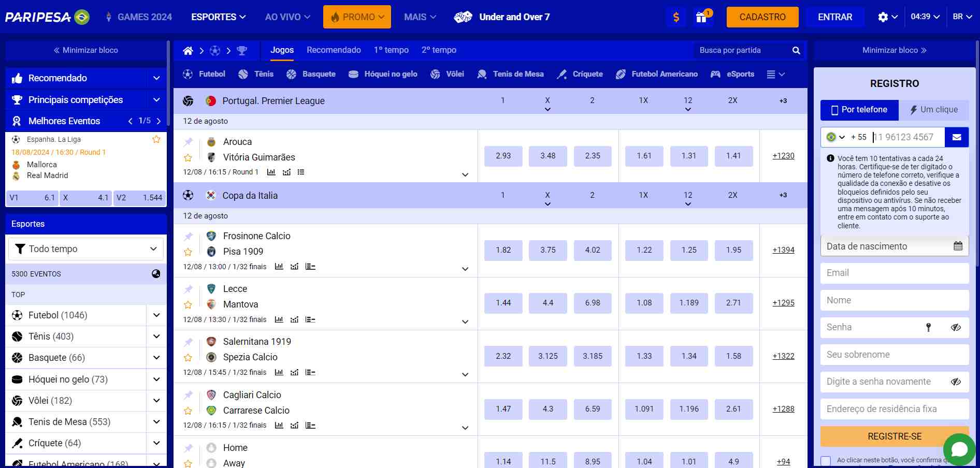Select Hóquei no gelo in sports bar
The width and height of the screenshot is (980, 468).
click(x=383, y=74)
